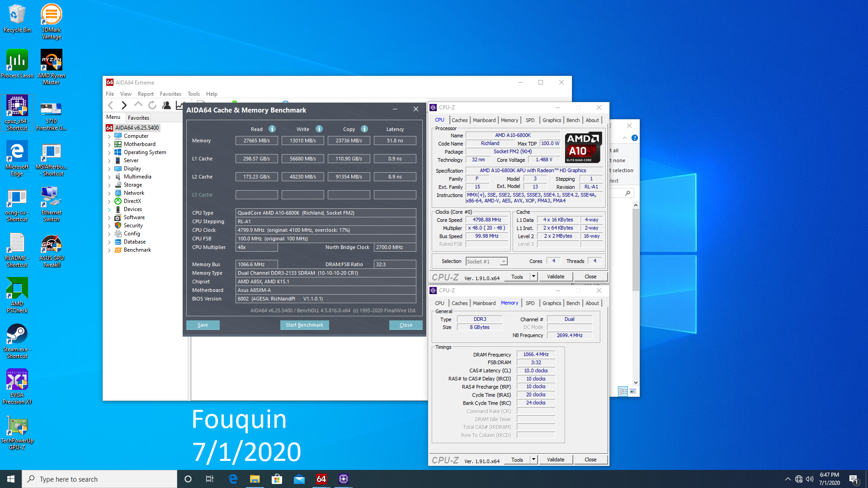Screen dimensions: 868x488
Task: Open the Socket #1 selection dropdown
Action: 486,261
